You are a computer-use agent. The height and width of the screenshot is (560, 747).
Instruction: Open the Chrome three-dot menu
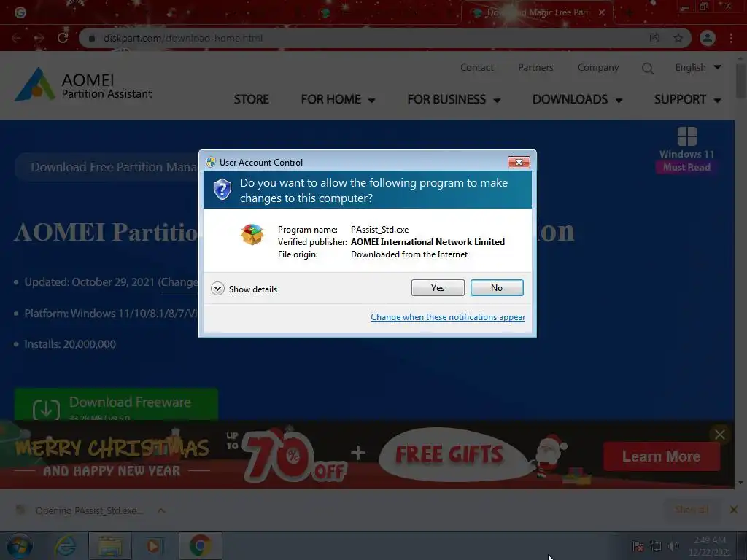[731, 38]
